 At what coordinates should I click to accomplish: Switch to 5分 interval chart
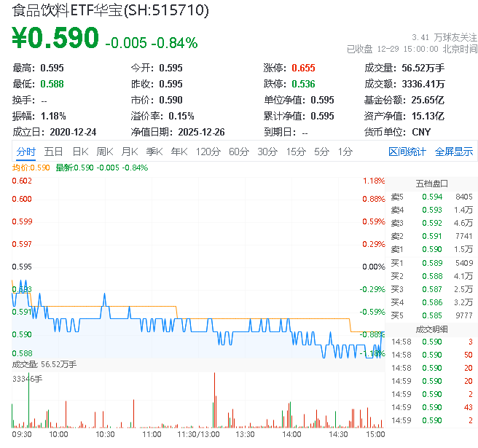pos(321,152)
